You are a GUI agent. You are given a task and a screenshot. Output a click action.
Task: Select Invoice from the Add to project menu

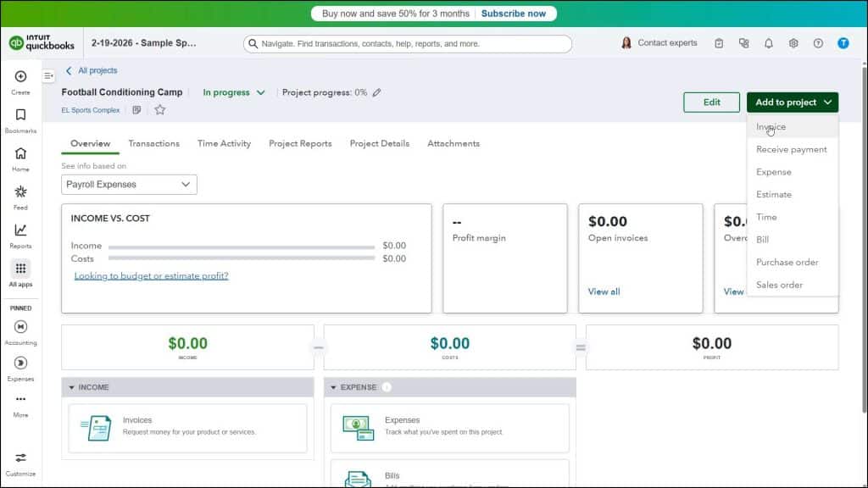point(770,125)
